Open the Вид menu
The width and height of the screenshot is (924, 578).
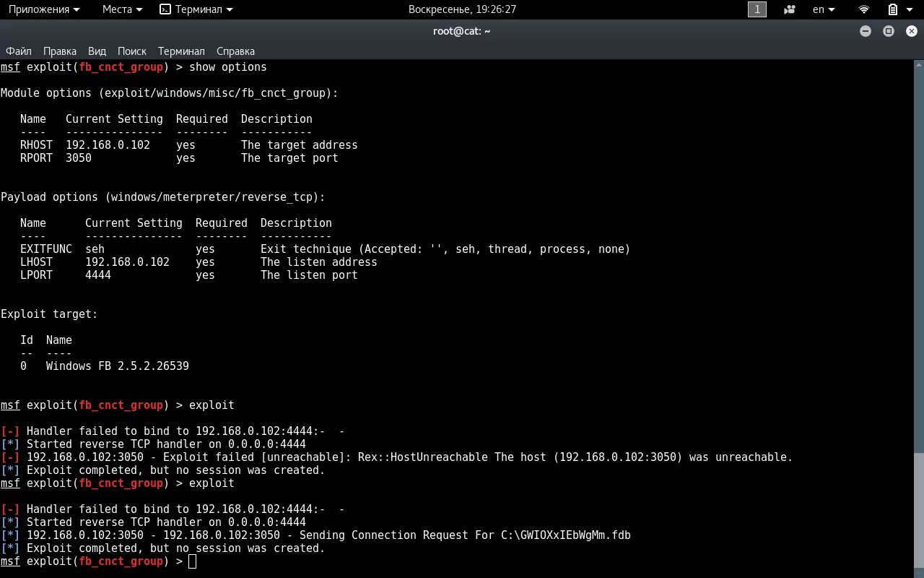coord(97,51)
